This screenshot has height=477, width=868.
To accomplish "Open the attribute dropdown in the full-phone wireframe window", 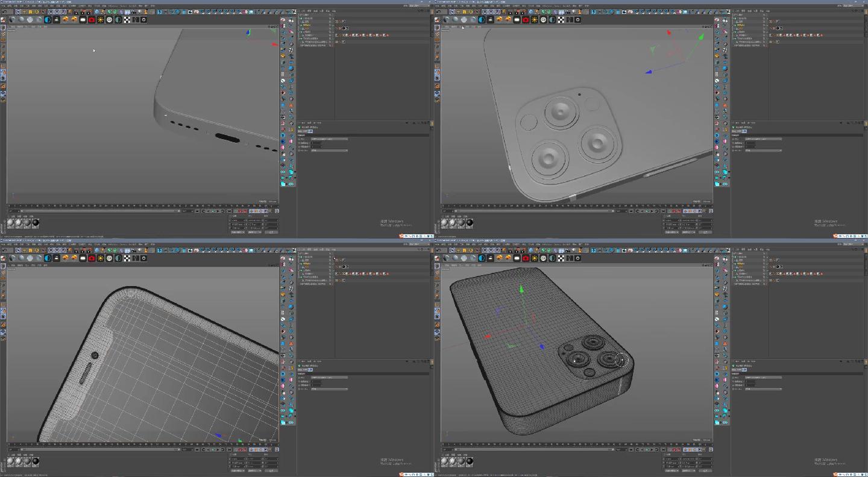I will coord(763,389).
